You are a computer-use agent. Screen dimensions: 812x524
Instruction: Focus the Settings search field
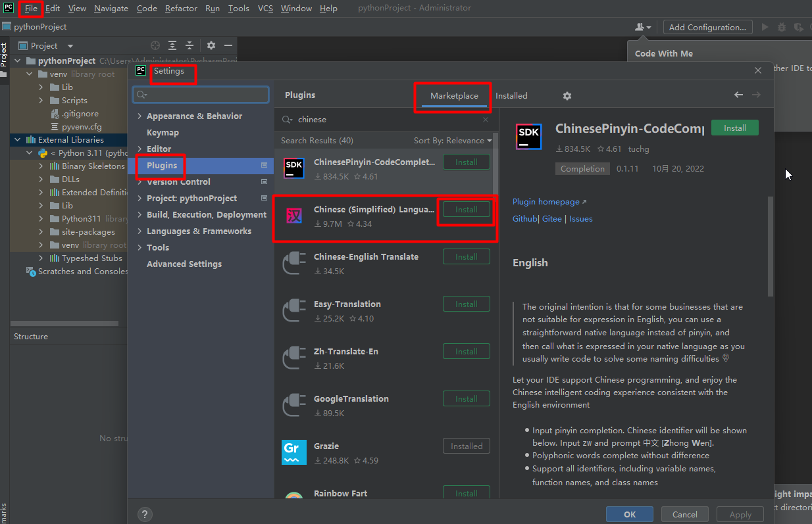[201, 95]
